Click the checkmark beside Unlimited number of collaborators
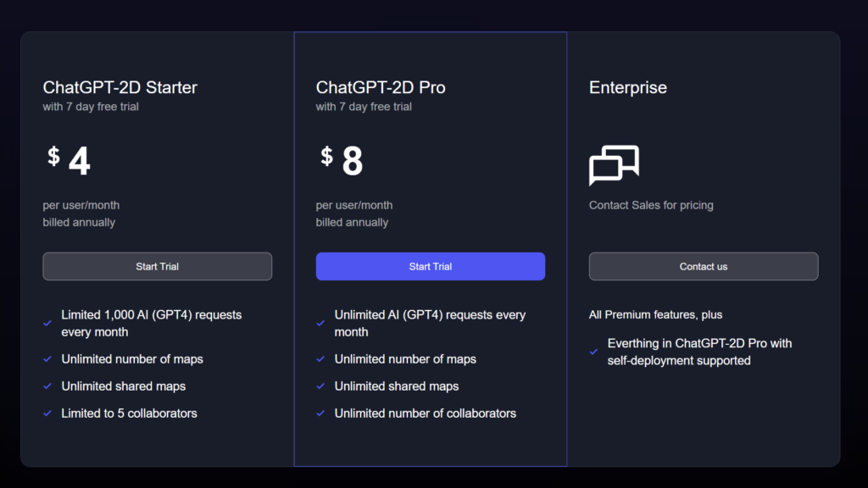 (x=320, y=413)
